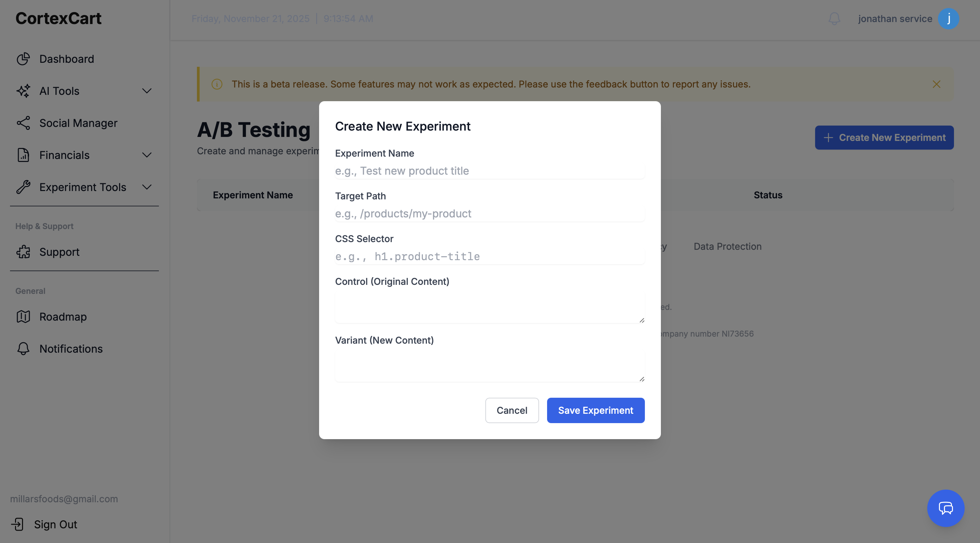
Task: Open the Data Protection link
Action: [727, 246]
